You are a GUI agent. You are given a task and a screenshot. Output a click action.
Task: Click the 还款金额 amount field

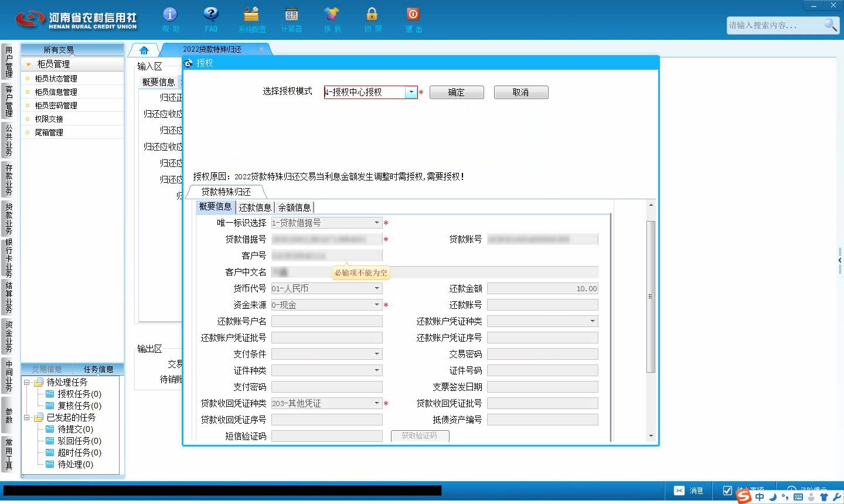click(543, 288)
